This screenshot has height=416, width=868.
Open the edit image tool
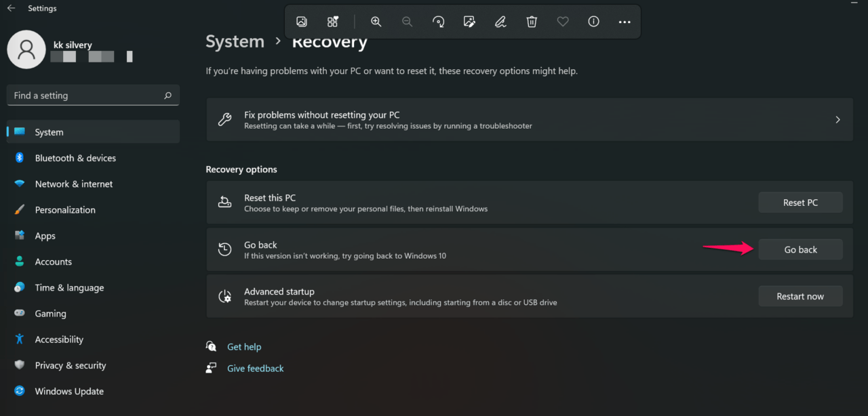(x=469, y=22)
